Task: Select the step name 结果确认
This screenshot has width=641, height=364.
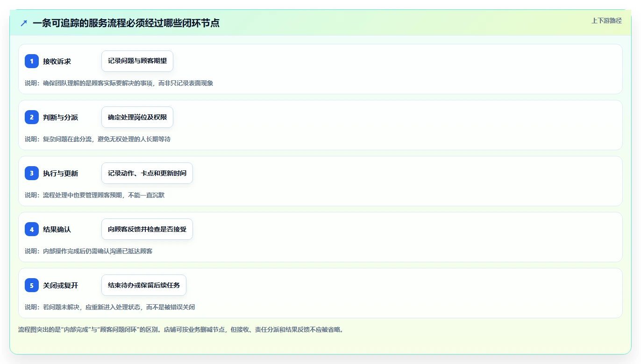Action: (57, 229)
